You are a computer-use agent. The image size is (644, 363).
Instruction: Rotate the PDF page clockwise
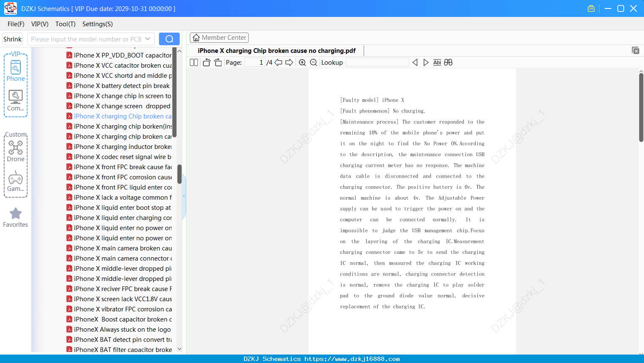click(218, 63)
